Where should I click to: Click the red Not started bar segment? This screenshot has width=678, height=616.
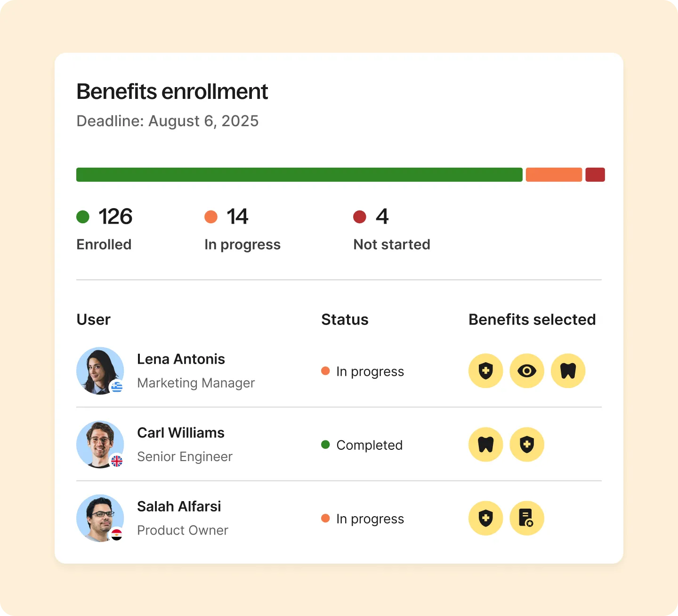coord(595,175)
